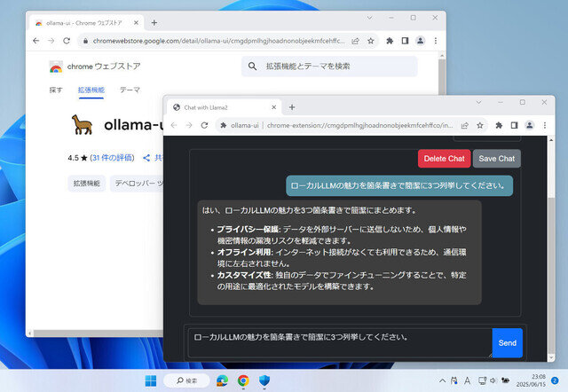Open the taskbar clock and date
Screen dimensions: 568x392
[531, 380]
